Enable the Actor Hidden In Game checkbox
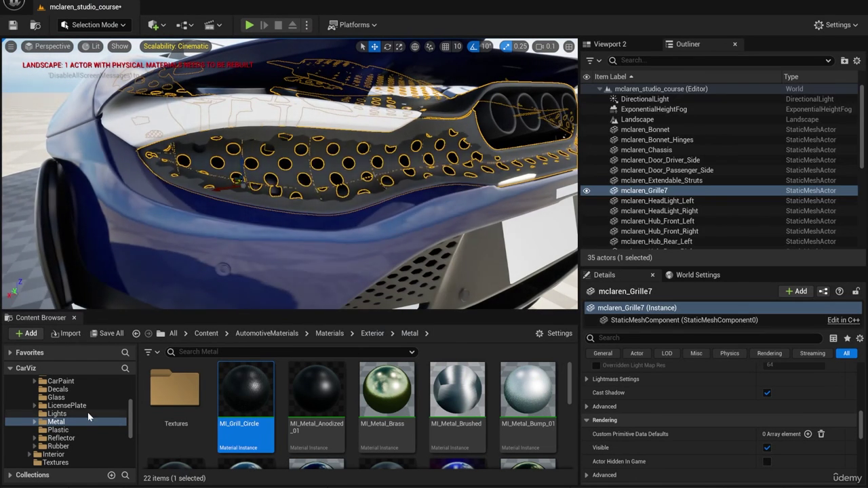868x488 pixels. (x=767, y=462)
